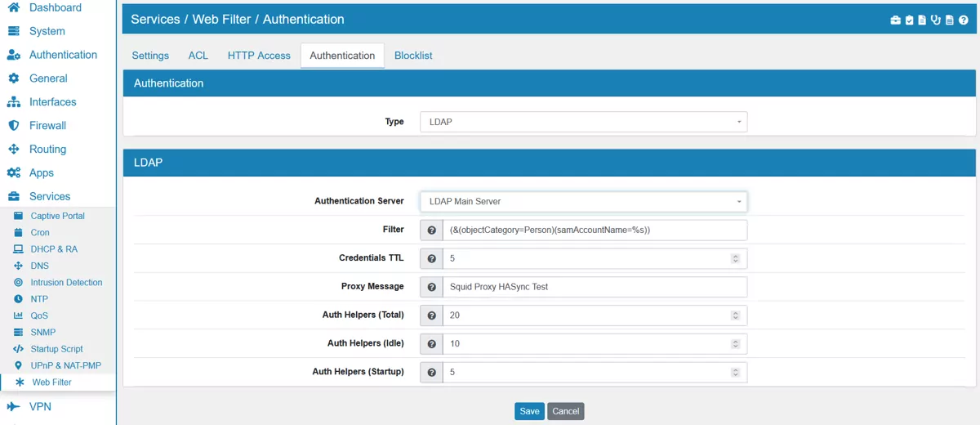
Task: Show help for Auth Helpers (Total)
Action: click(x=431, y=315)
